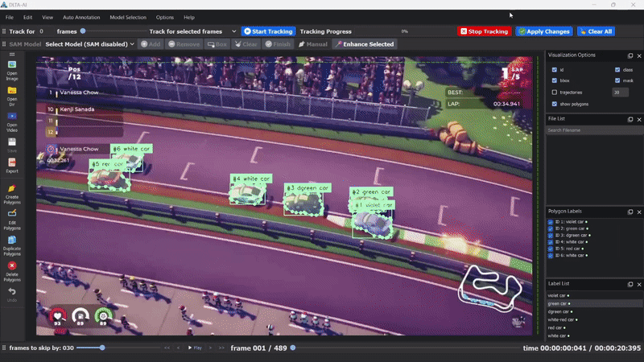The image size is (644, 362).
Task: Play the video
Action: pyautogui.click(x=195, y=348)
